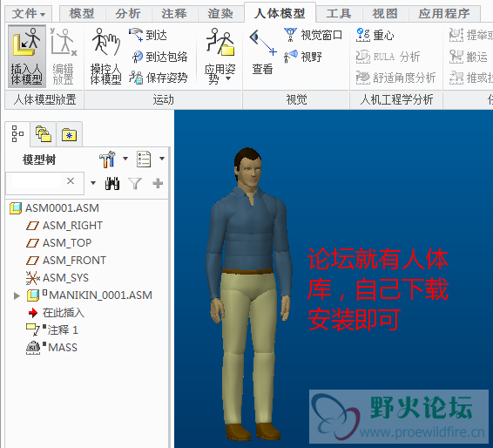Click Comfort Angle Analysis (舒适角度分析)
Viewport: 493px width, 448px height.
coord(395,78)
